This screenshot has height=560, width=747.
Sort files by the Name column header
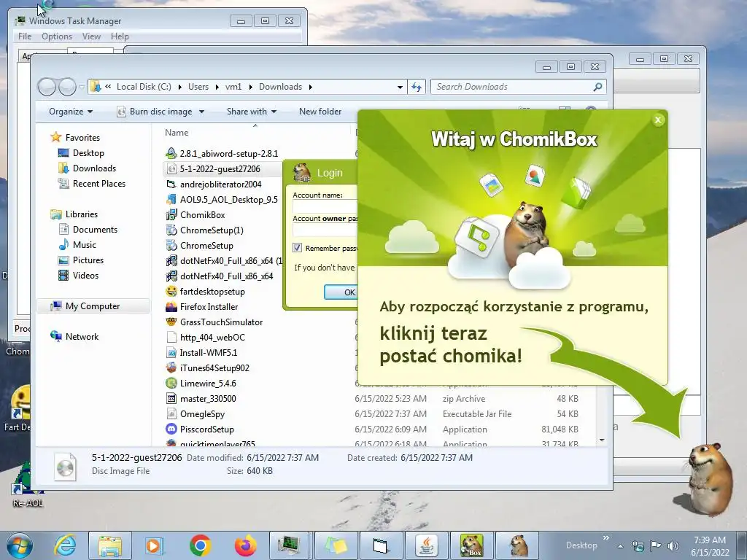click(x=177, y=133)
